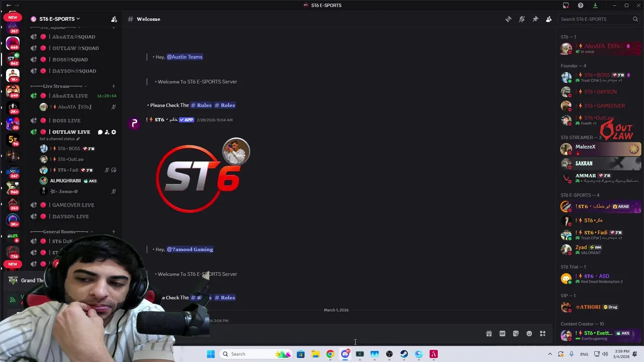Open ST6 • GAMEOVER founder profile
Viewport: 644px width, 362px height.
(600, 106)
